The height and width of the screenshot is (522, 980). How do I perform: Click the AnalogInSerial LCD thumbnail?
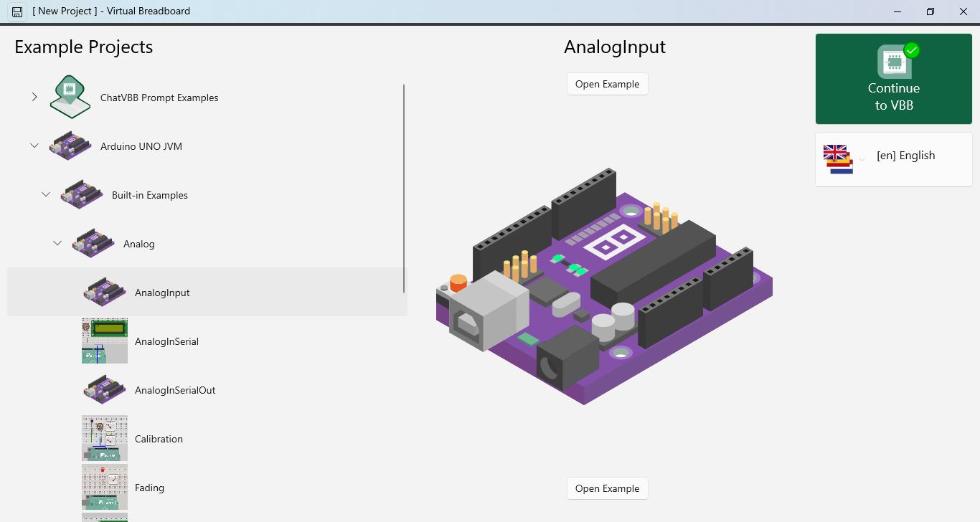pyautogui.click(x=105, y=341)
